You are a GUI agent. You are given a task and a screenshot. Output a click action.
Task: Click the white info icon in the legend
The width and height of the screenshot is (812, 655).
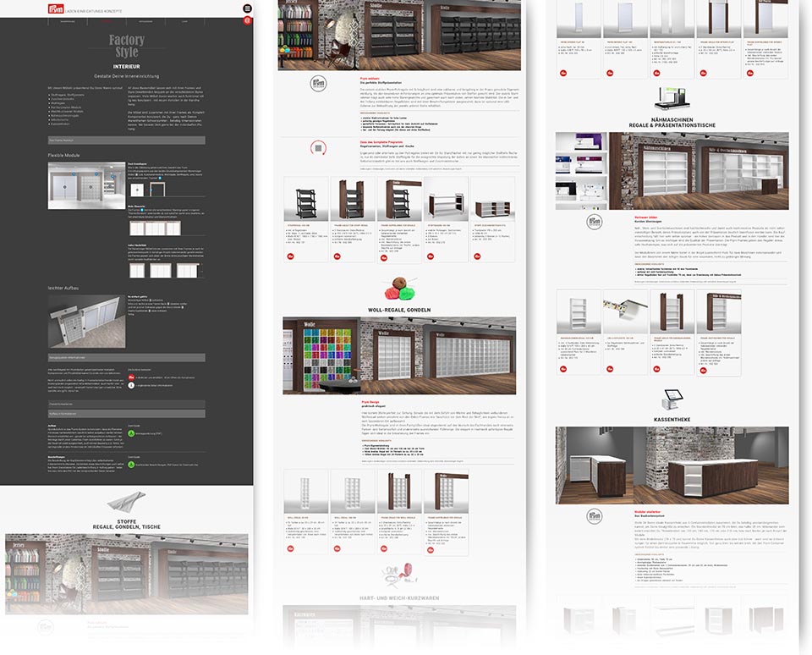tap(132, 386)
